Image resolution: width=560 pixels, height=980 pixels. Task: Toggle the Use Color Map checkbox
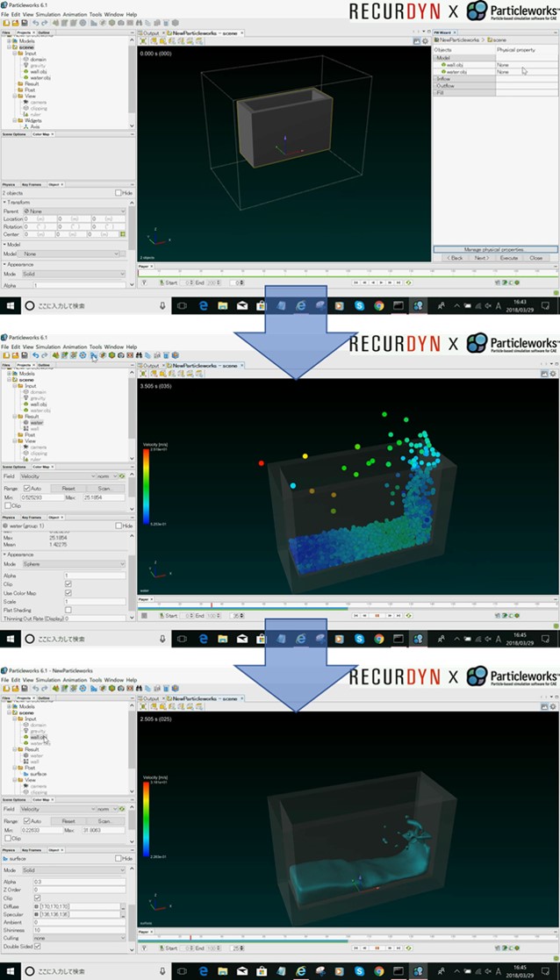(x=68, y=592)
